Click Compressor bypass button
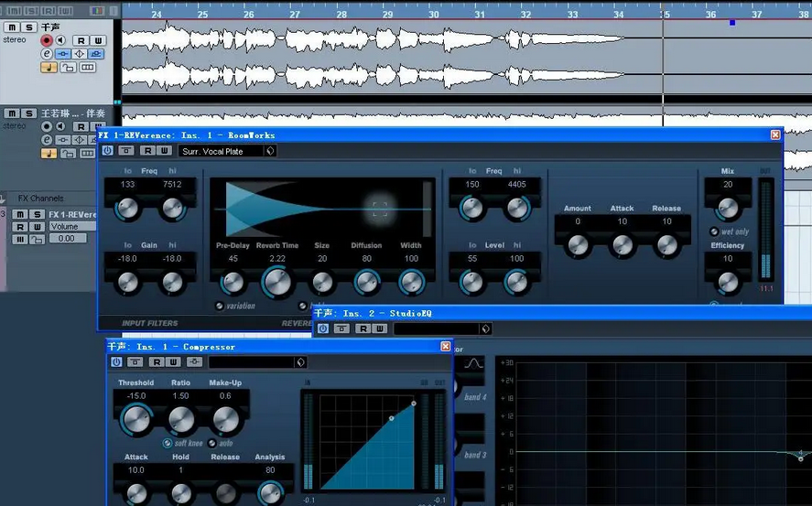This screenshot has height=506, width=812. pyautogui.click(x=135, y=362)
